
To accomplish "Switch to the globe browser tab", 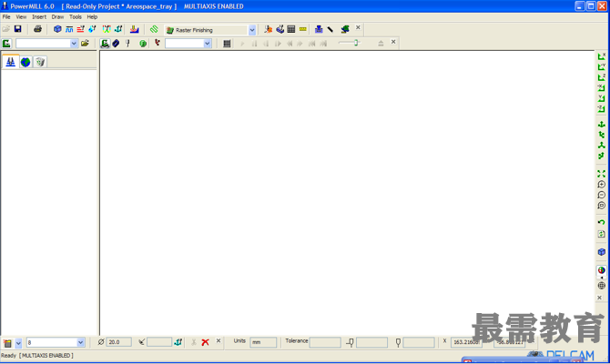I will 25,62.
